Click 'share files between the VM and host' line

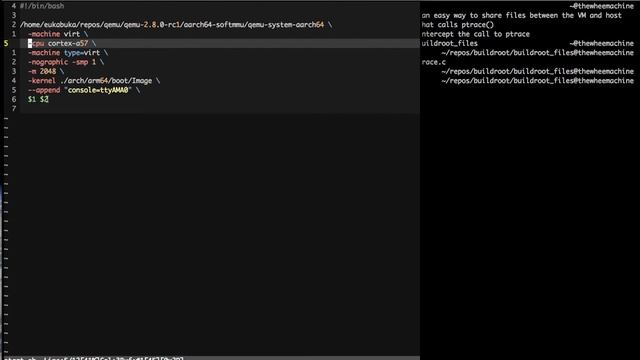pos(522,16)
